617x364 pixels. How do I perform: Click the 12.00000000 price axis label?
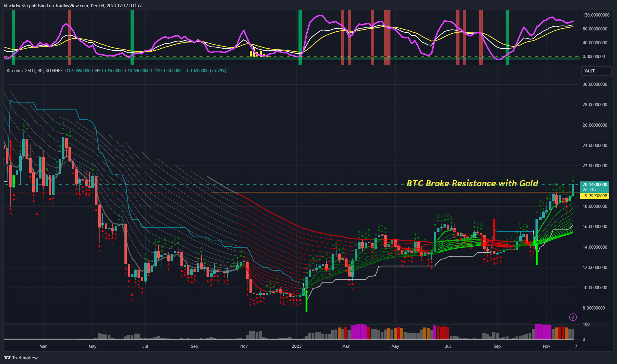[x=595, y=267]
